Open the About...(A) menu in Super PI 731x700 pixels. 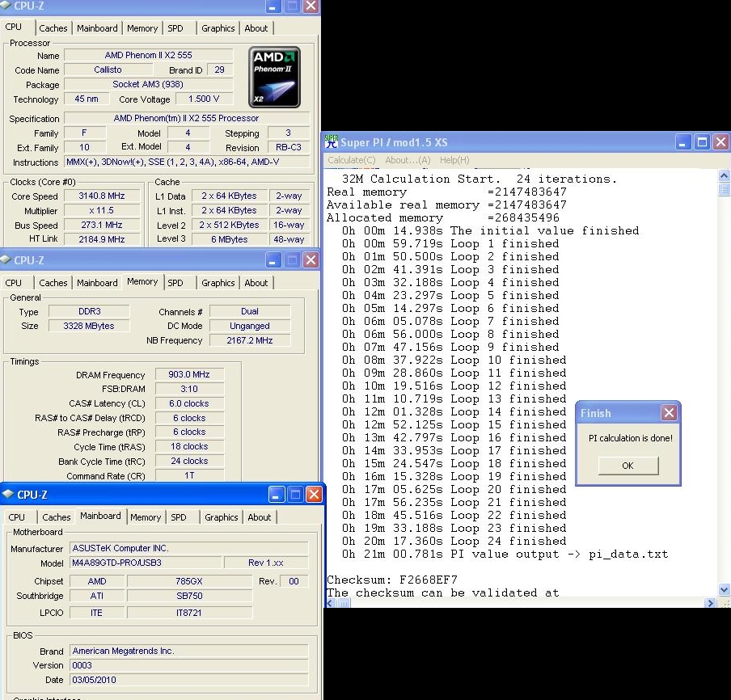pos(408,160)
